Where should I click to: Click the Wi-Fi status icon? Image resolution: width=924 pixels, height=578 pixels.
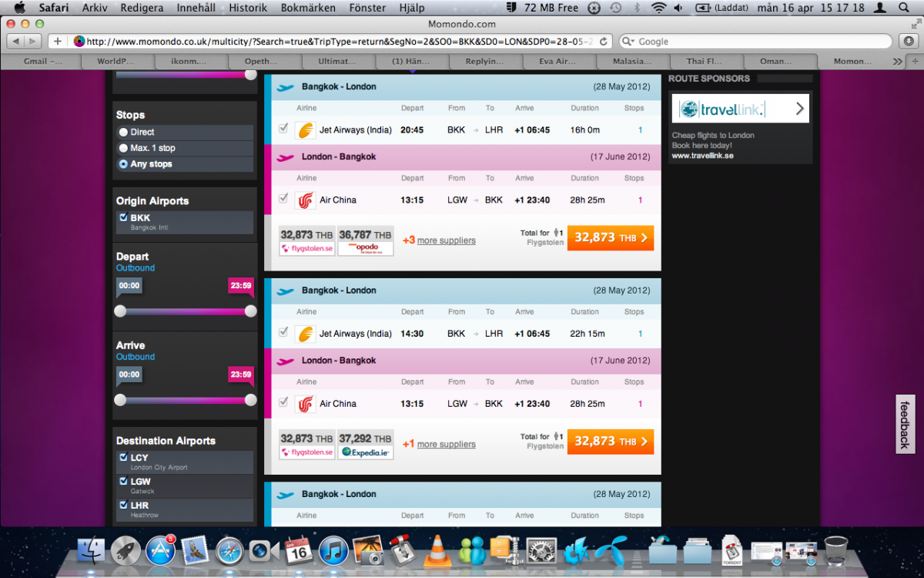(x=658, y=8)
